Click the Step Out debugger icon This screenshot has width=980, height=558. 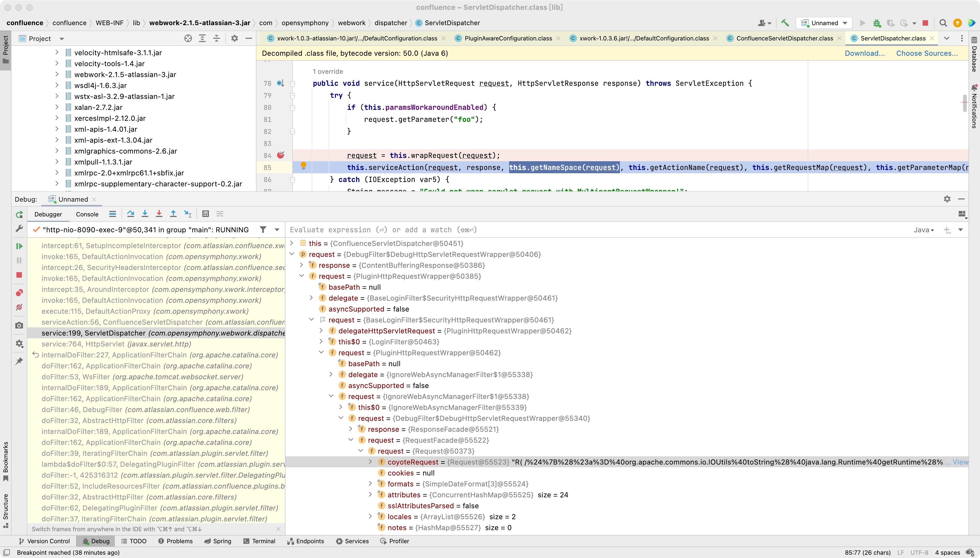click(x=173, y=214)
